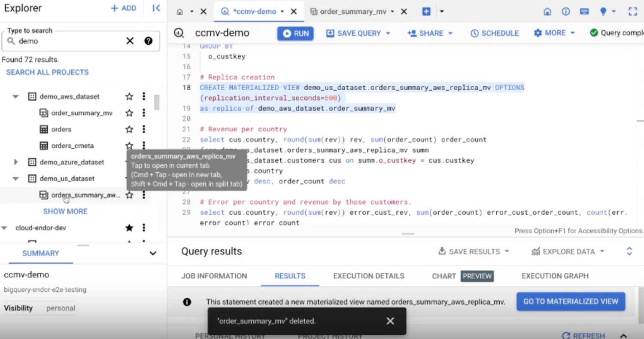Collapse the Explorer panel
Image resolution: width=644 pixels, height=339 pixels.
[156, 8]
